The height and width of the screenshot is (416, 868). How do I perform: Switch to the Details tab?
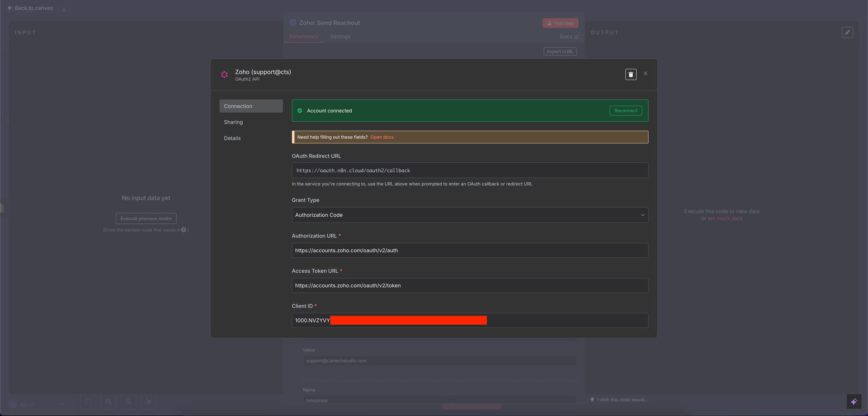(232, 138)
